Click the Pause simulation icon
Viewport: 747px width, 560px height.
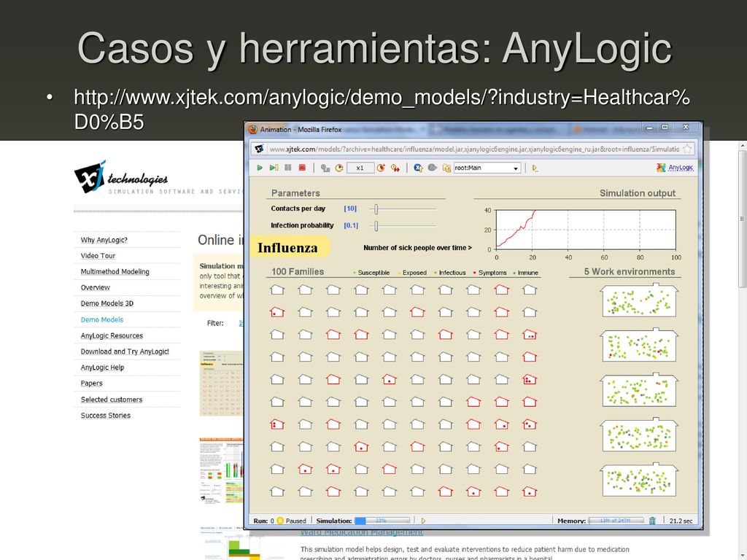click(287, 168)
